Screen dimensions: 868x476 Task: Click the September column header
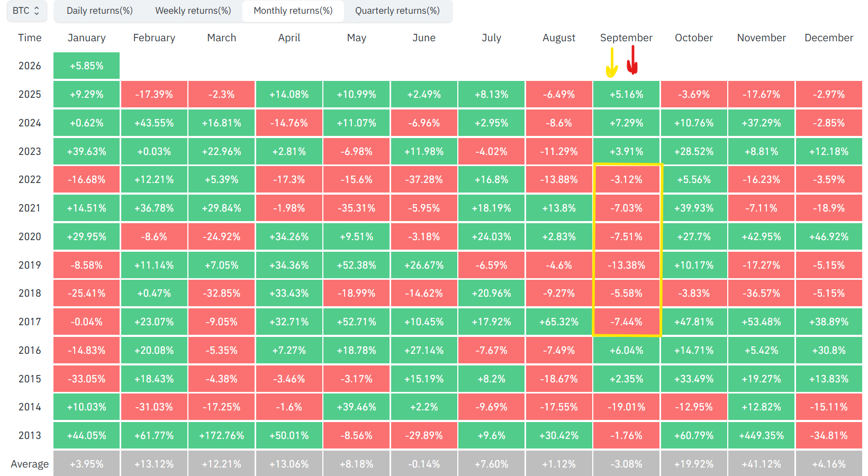tap(626, 38)
